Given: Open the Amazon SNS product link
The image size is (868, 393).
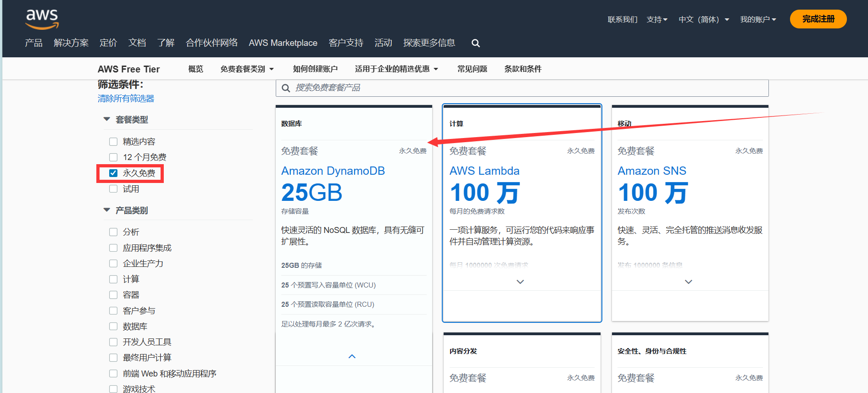Looking at the screenshot, I should pyautogui.click(x=652, y=171).
